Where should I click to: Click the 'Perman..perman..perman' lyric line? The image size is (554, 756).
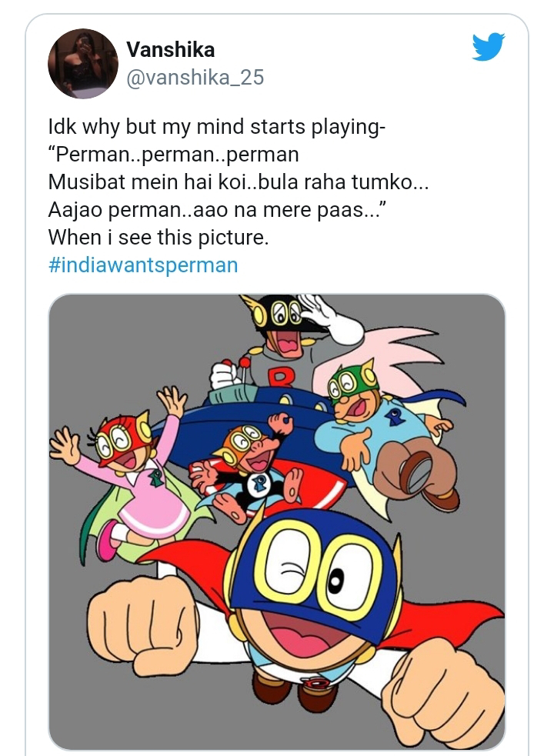click(174, 155)
